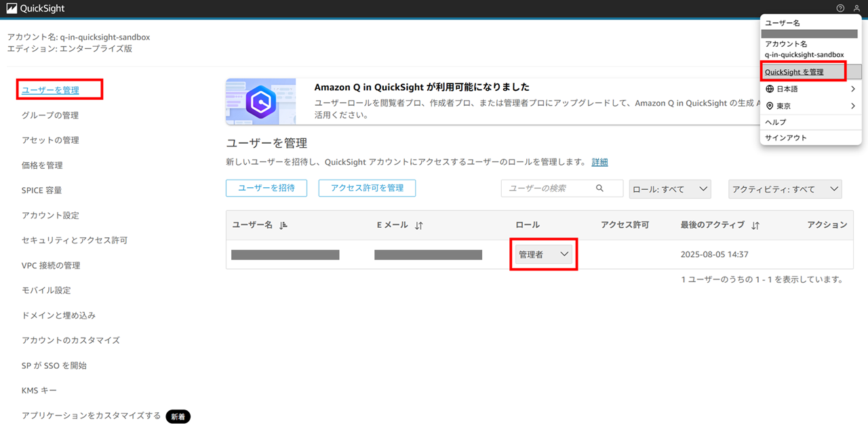868x436 pixels.
Task: Expand the 日本語 language submenu arrow
Action: [853, 89]
